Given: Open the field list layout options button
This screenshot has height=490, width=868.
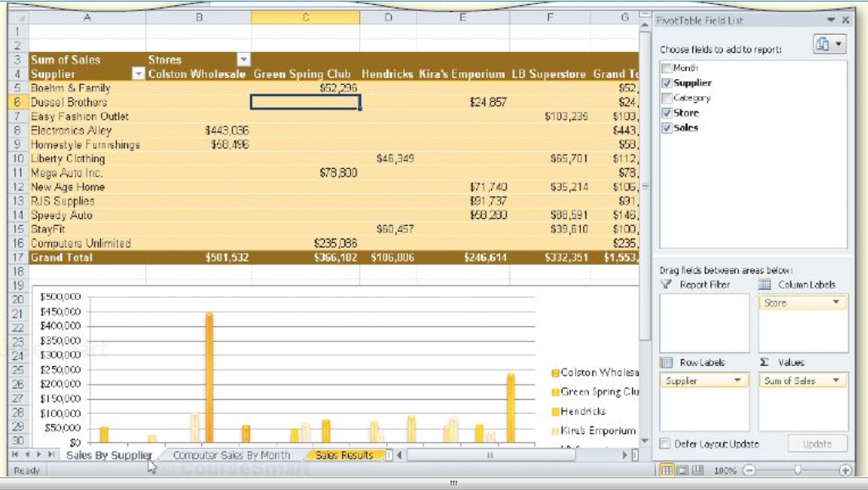Looking at the screenshot, I should click(x=831, y=44).
